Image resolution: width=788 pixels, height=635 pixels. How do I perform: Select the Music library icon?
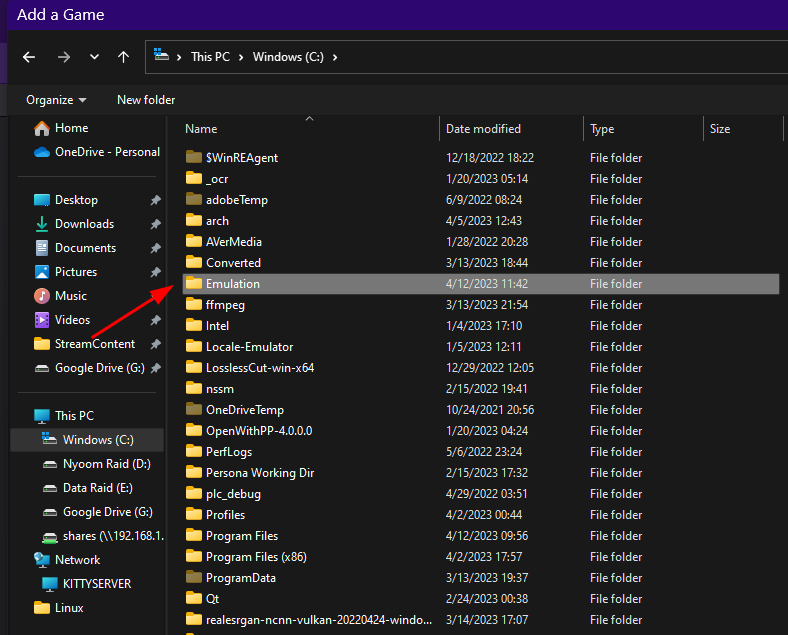coord(42,296)
